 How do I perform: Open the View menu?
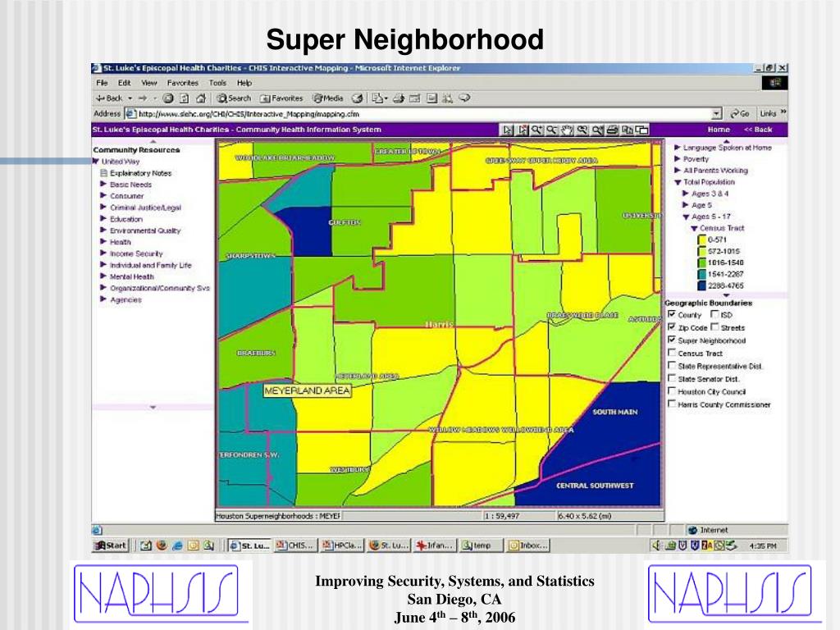[149, 83]
